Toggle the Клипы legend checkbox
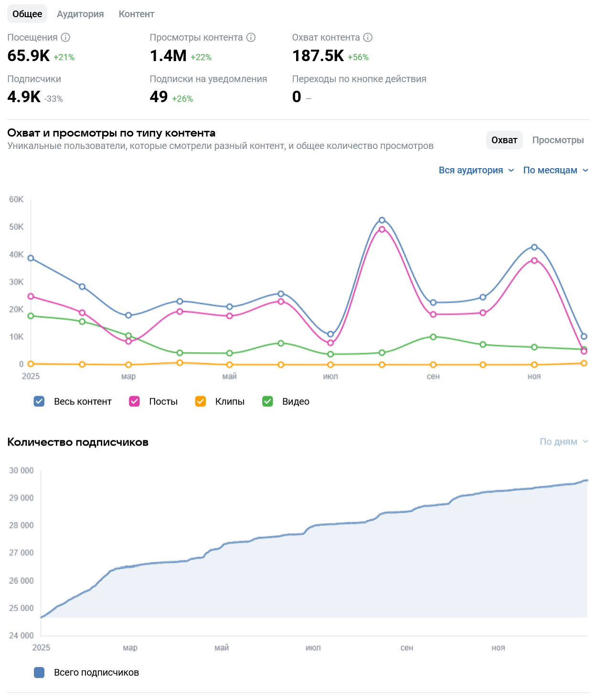Viewport: 596px width, 700px height. pyautogui.click(x=201, y=402)
